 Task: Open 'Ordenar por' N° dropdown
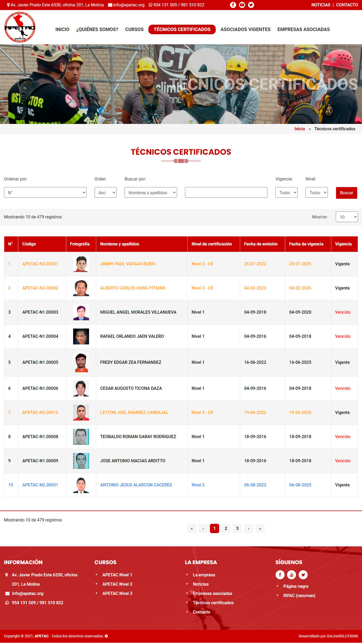(x=45, y=192)
